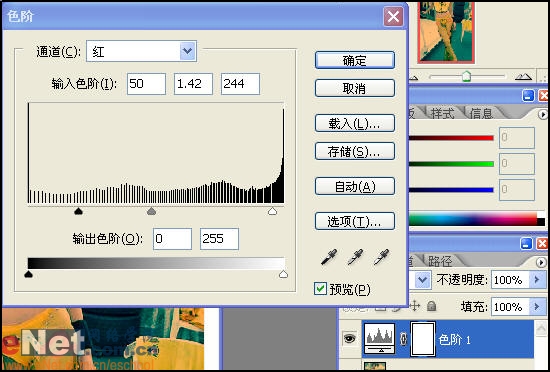The height and width of the screenshot is (372, 550).
Task: Click the 载入(L)... load button
Action: coord(355,123)
